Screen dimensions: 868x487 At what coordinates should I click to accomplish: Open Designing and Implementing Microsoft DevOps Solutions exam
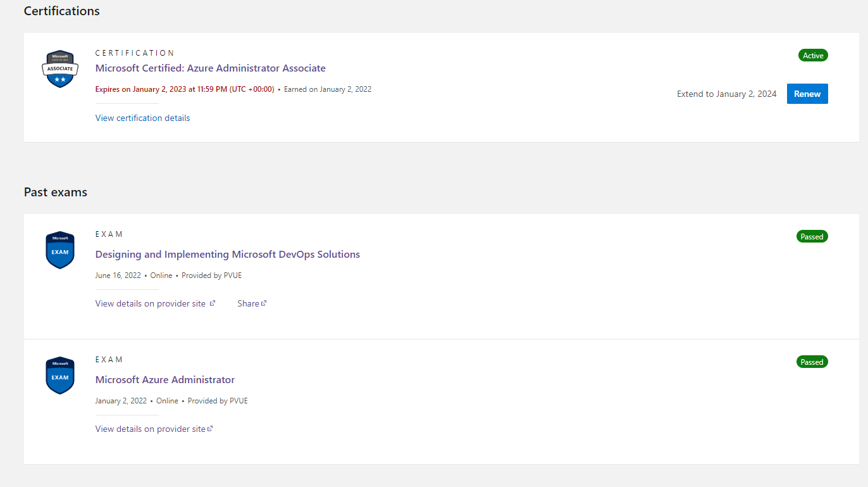[x=228, y=255]
